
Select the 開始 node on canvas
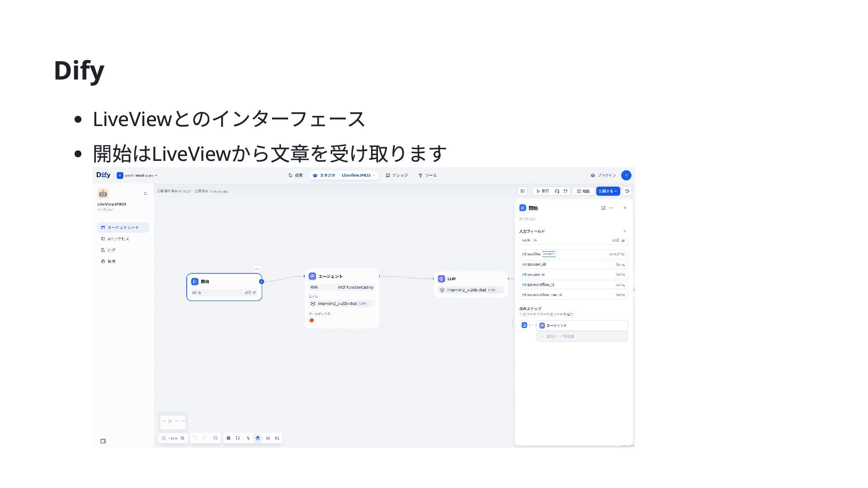click(224, 287)
